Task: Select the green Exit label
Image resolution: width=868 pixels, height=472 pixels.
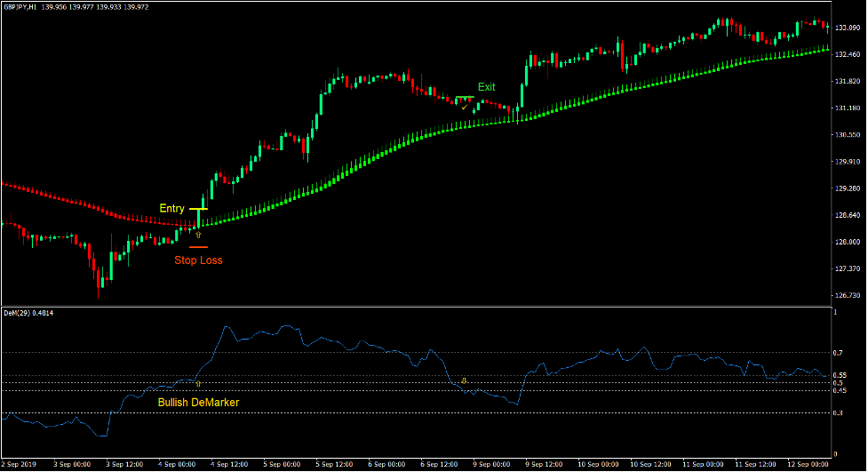Action: click(487, 87)
